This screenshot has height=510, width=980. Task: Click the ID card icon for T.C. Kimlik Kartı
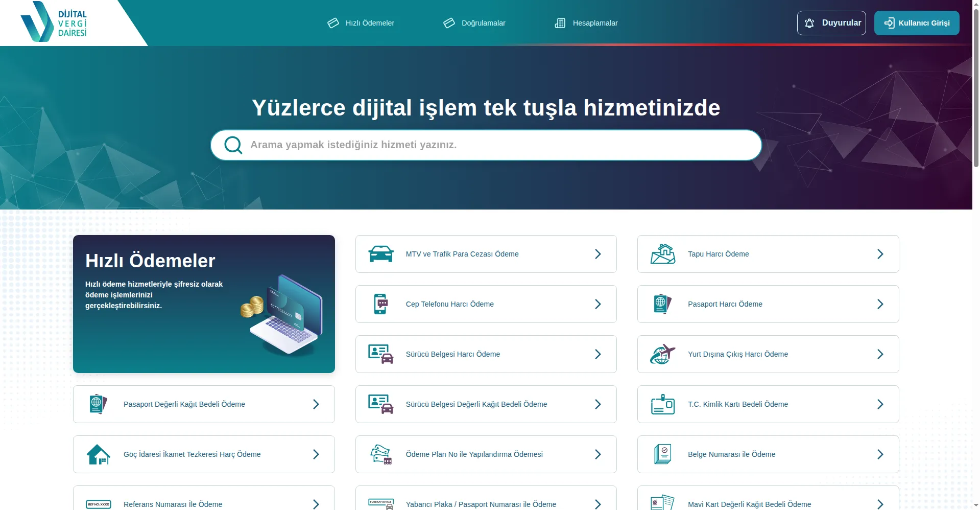[x=663, y=404]
